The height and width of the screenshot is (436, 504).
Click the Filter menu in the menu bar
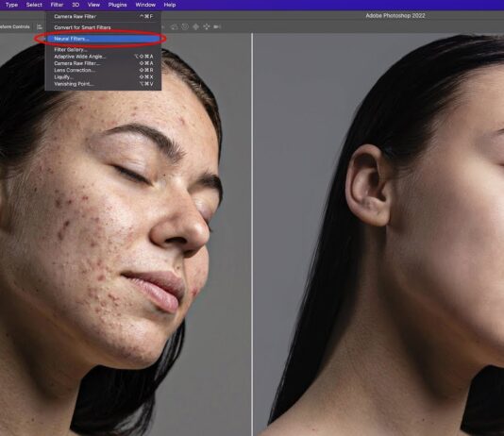[57, 5]
